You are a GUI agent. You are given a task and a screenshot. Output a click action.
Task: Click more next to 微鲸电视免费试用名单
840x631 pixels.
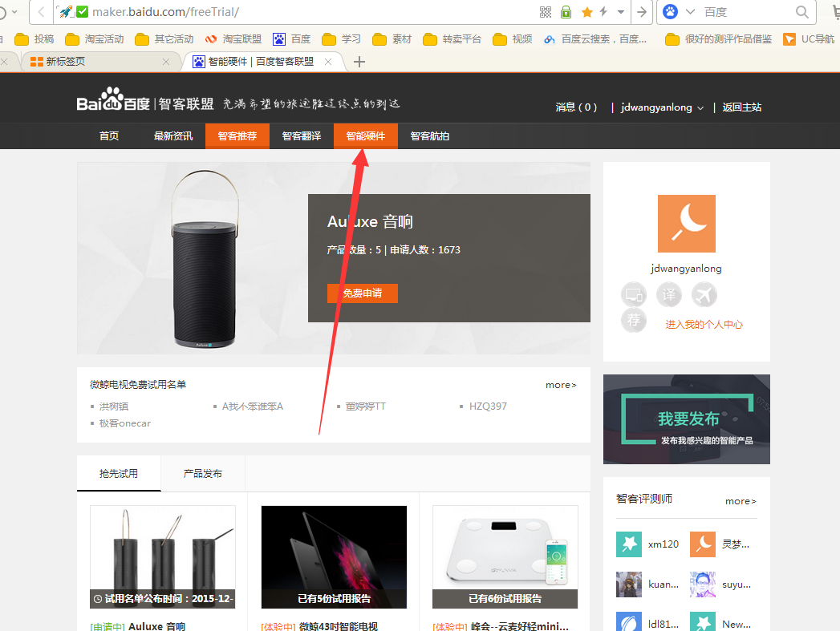[x=561, y=385]
